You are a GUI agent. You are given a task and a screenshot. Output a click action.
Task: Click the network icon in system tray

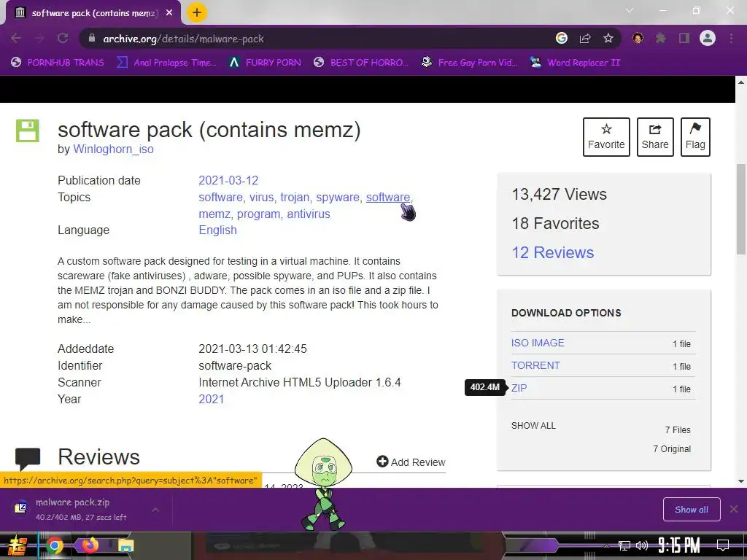pos(624,545)
